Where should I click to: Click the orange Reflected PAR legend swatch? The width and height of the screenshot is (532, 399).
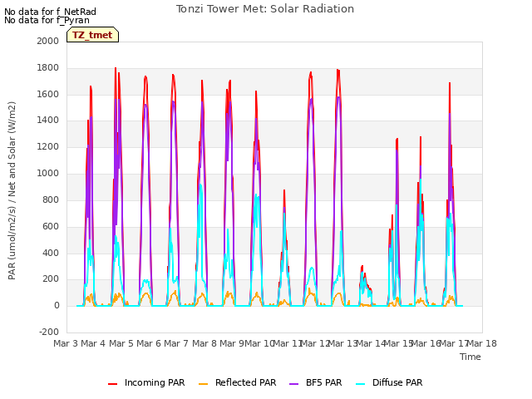click(x=203, y=384)
